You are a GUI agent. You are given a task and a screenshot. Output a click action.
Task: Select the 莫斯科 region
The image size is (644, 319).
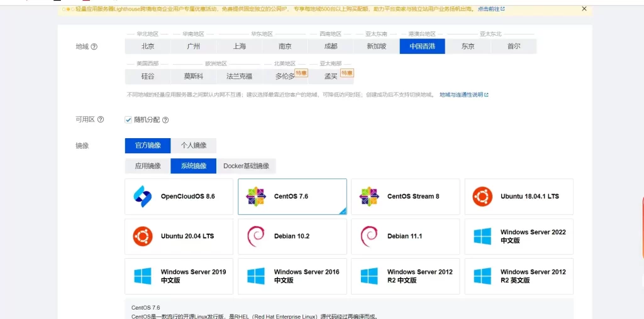coord(194,76)
